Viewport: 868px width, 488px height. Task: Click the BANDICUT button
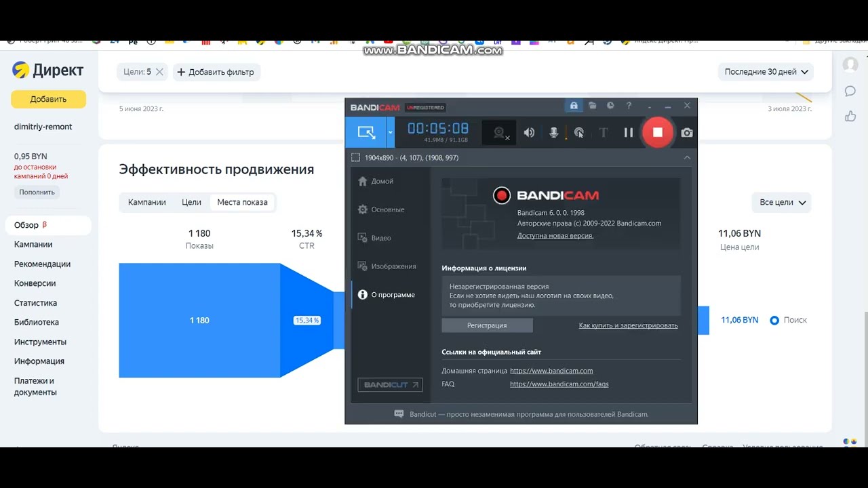pos(390,385)
